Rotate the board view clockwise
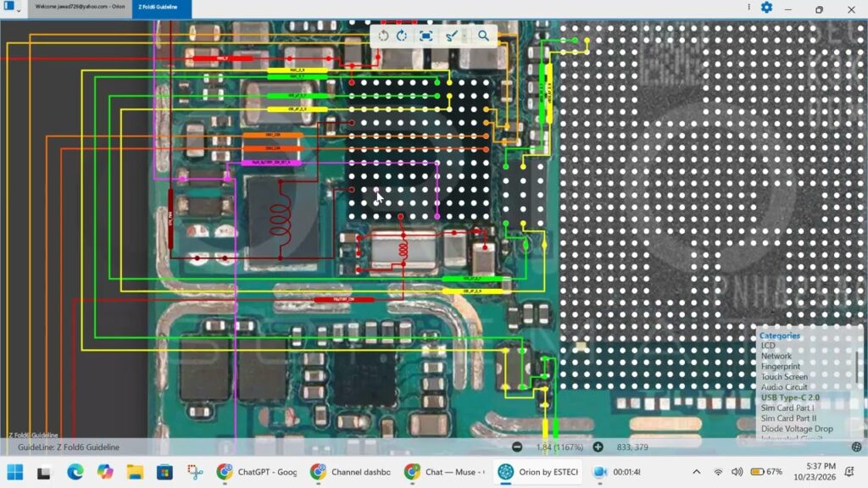 tap(402, 36)
